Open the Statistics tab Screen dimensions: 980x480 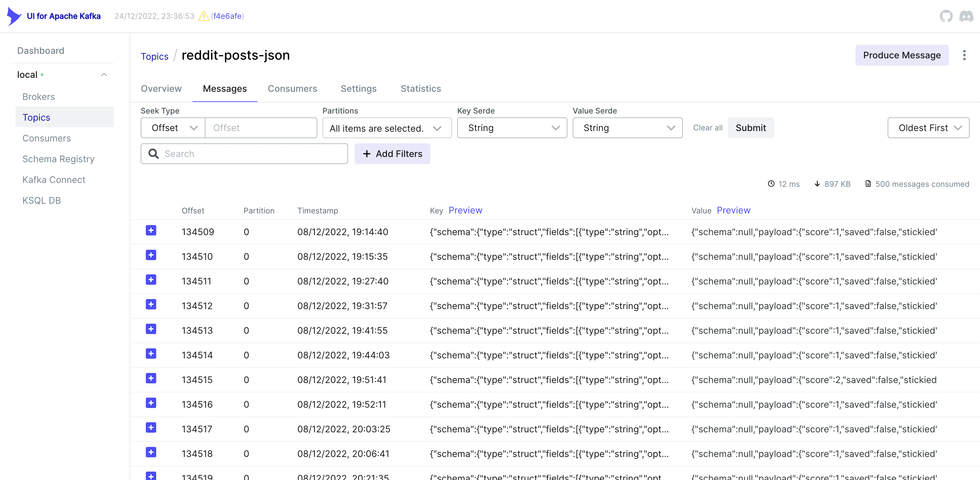(421, 89)
